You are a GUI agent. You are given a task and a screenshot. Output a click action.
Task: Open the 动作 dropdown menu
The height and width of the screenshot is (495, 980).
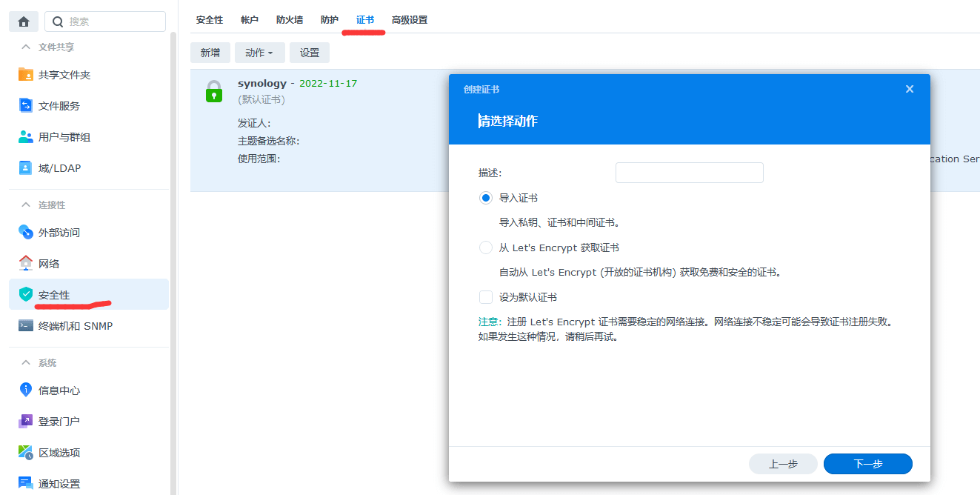[259, 53]
